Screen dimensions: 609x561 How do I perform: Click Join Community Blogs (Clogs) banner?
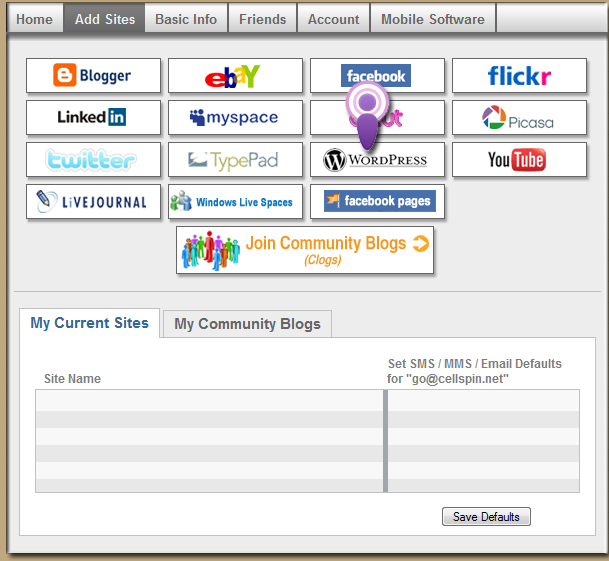coord(305,250)
